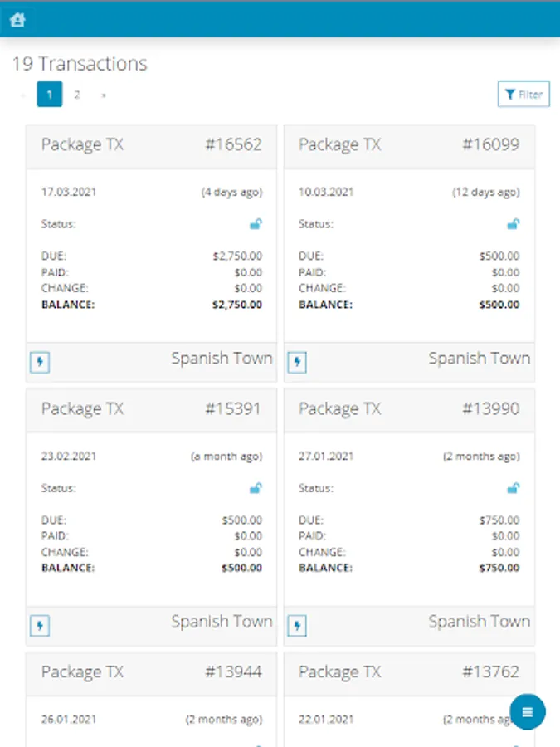Open the floating round menu button

point(527,712)
